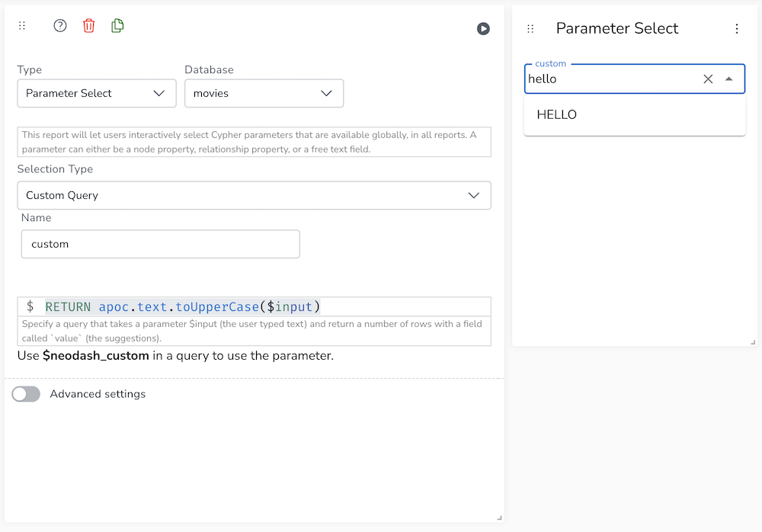Click the Advanced settings label

(98, 394)
